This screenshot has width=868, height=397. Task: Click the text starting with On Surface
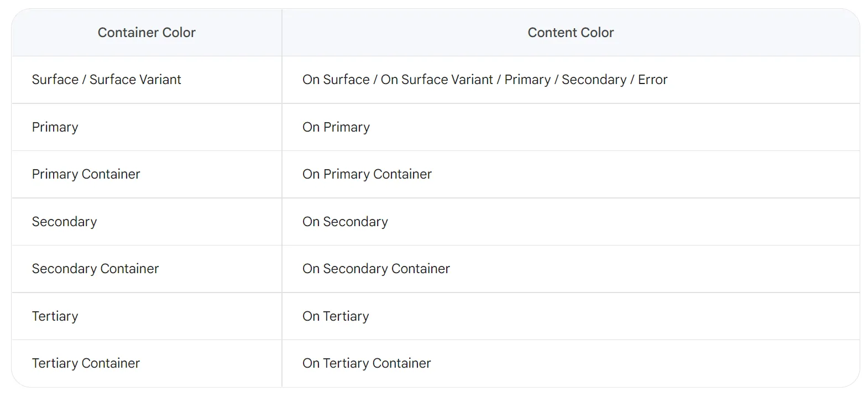pyautogui.click(x=336, y=80)
